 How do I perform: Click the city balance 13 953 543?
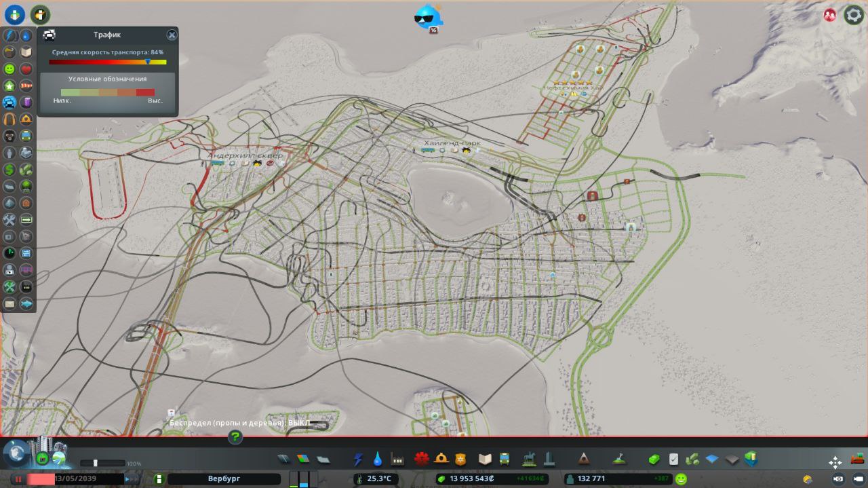(472, 479)
